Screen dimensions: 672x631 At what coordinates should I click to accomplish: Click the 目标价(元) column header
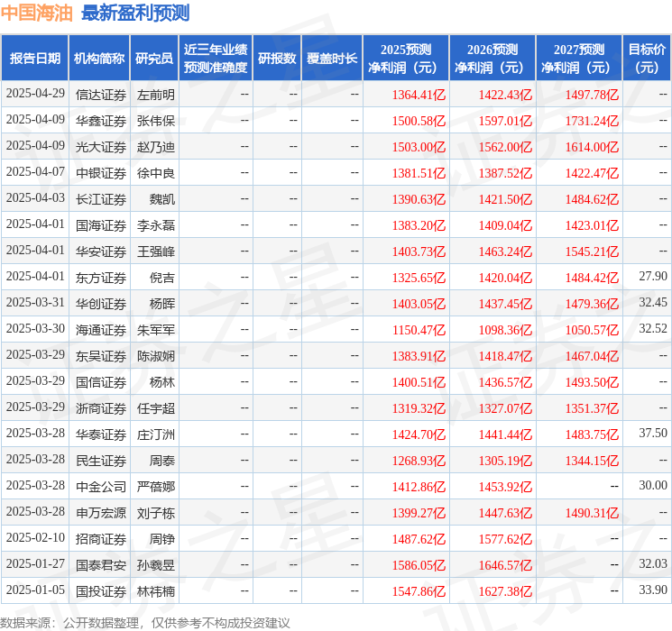pyautogui.click(x=647, y=59)
